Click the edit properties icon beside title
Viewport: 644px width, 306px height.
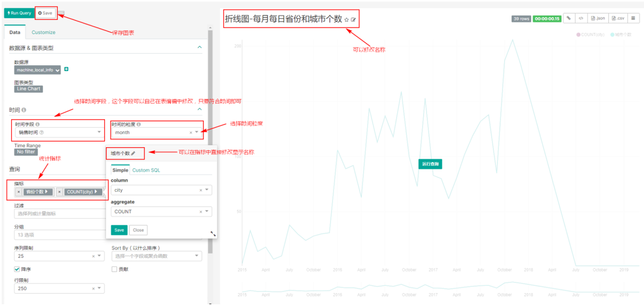[353, 20]
